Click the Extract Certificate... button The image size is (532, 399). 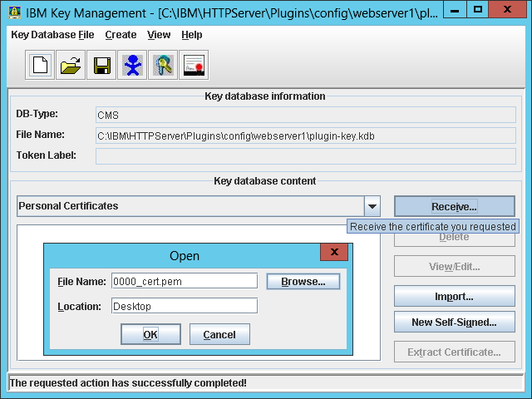tap(455, 352)
